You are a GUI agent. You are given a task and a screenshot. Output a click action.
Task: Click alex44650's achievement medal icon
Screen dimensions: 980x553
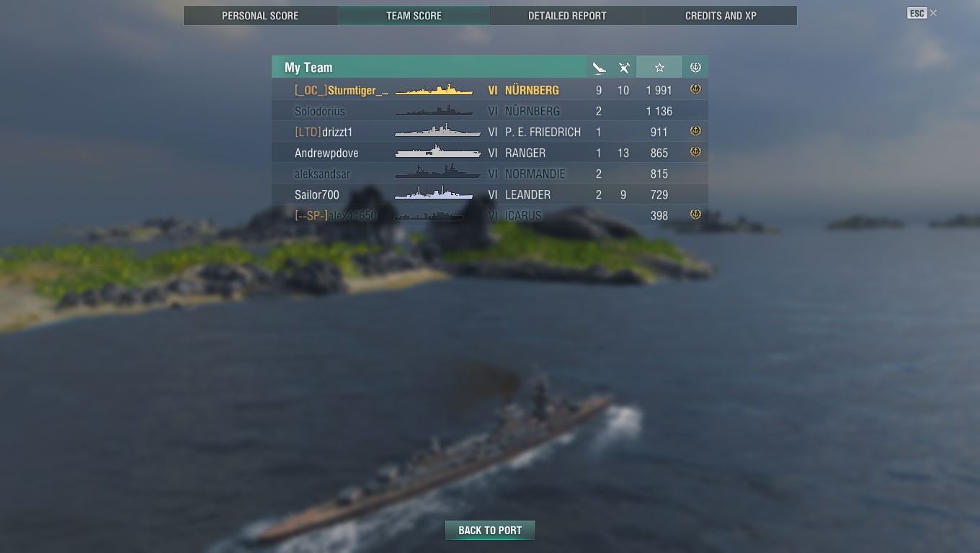tap(695, 215)
